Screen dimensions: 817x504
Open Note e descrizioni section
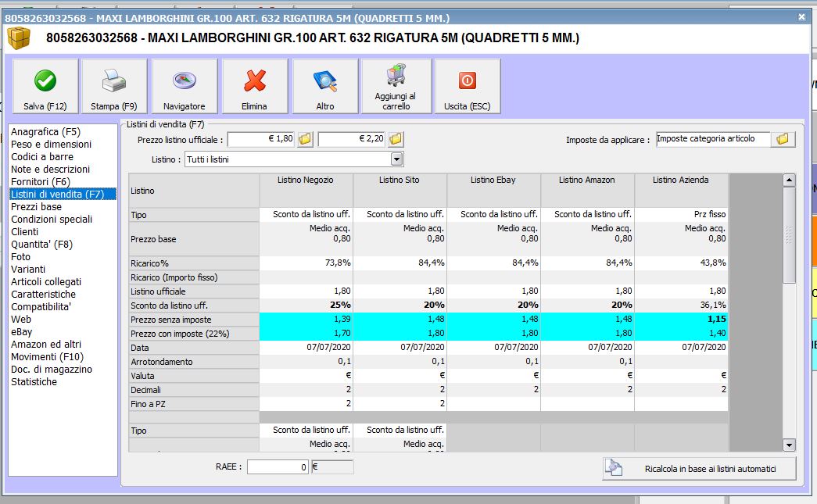pos(51,170)
